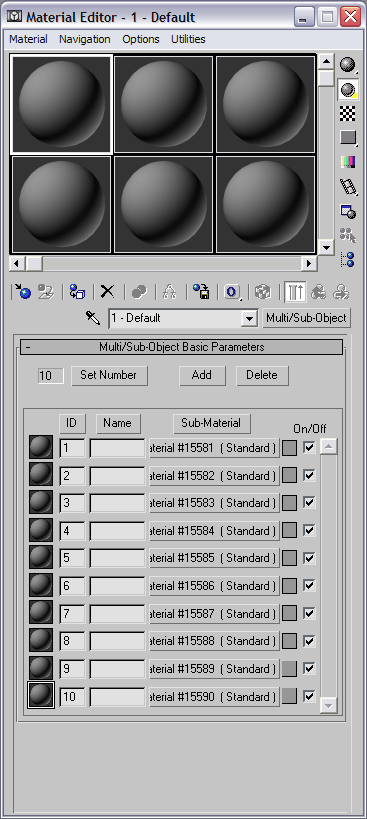Disable On/Off checkbox for sub-material ID 10
367x819 pixels.
tap(310, 696)
